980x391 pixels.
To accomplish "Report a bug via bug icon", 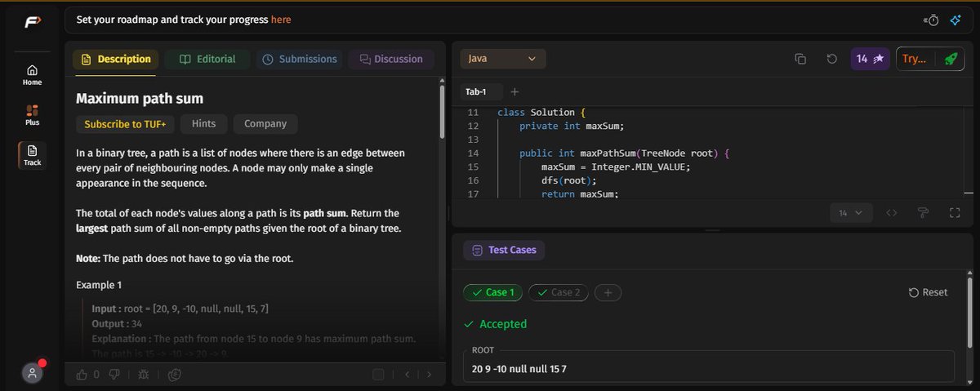I will (x=144, y=375).
